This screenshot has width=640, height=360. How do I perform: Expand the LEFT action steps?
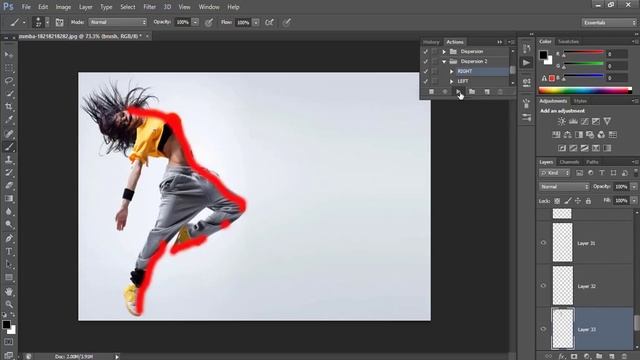click(x=451, y=81)
